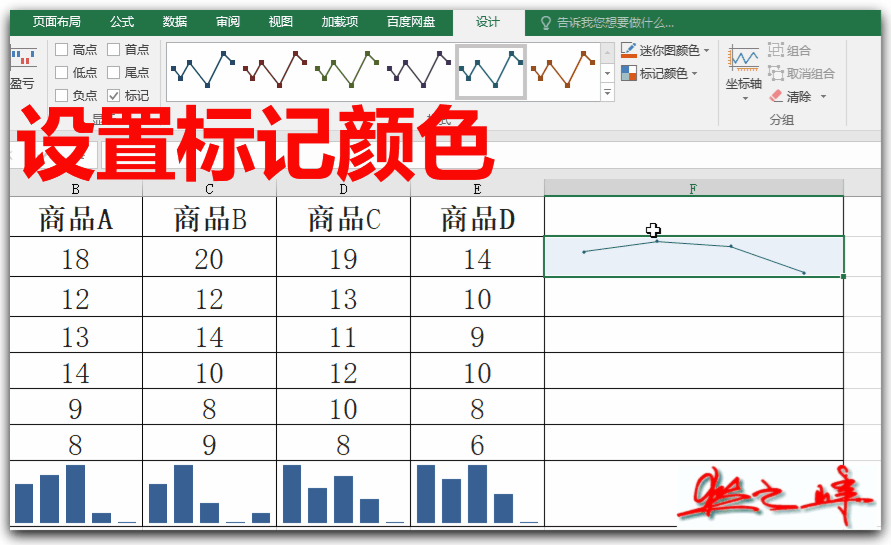Image resolution: width=891 pixels, height=545 pixels.
Task: Choose the purple sparkline style
Action: pyautogui.click(x=419, y=69)
